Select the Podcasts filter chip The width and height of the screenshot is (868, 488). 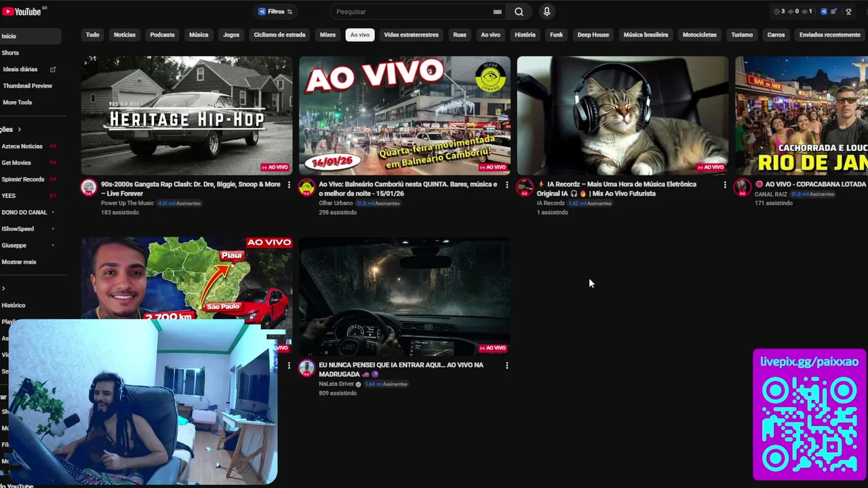click(162, 35)
